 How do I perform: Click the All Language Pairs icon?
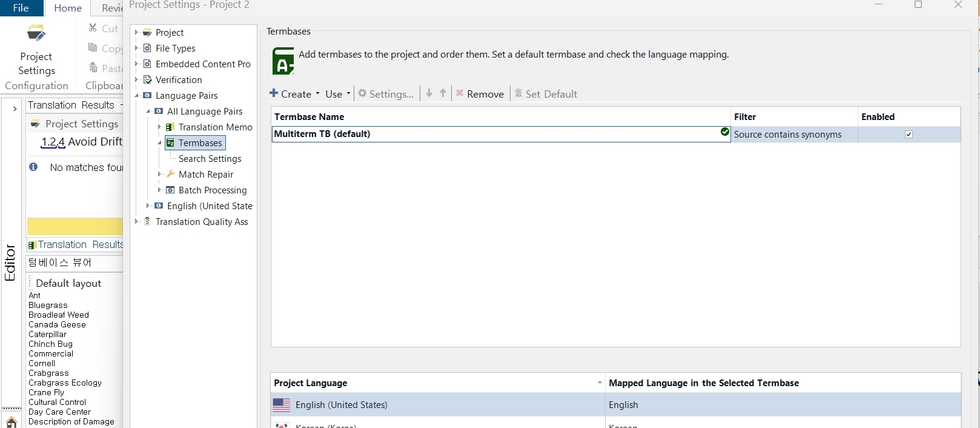click(159, 112)
